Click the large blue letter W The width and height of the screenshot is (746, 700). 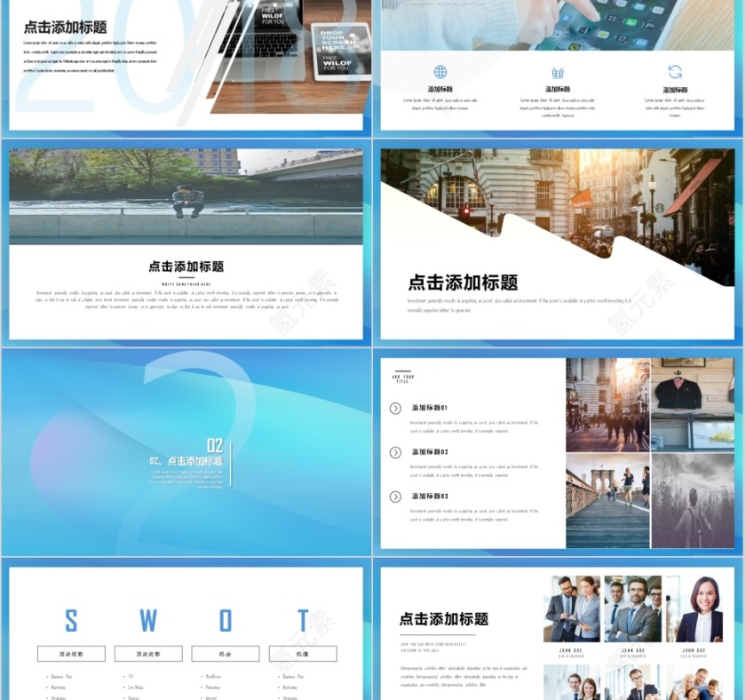148,620
